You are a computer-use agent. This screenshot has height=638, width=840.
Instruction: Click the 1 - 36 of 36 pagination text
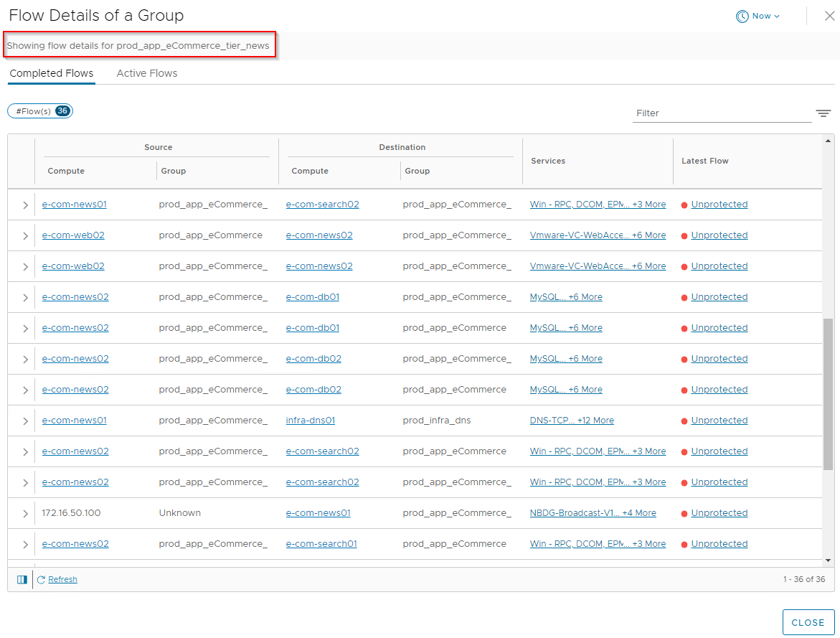(x=804, y=580)
